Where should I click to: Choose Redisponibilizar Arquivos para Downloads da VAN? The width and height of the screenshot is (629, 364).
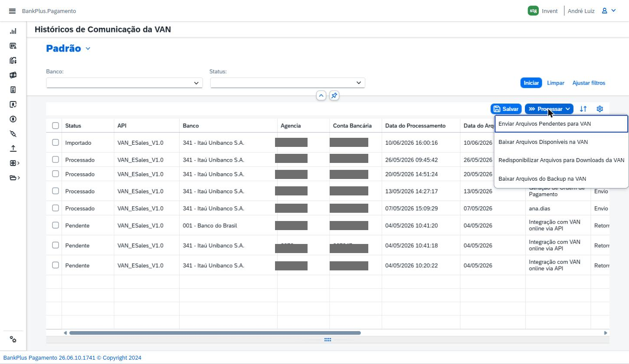(561, 160)
